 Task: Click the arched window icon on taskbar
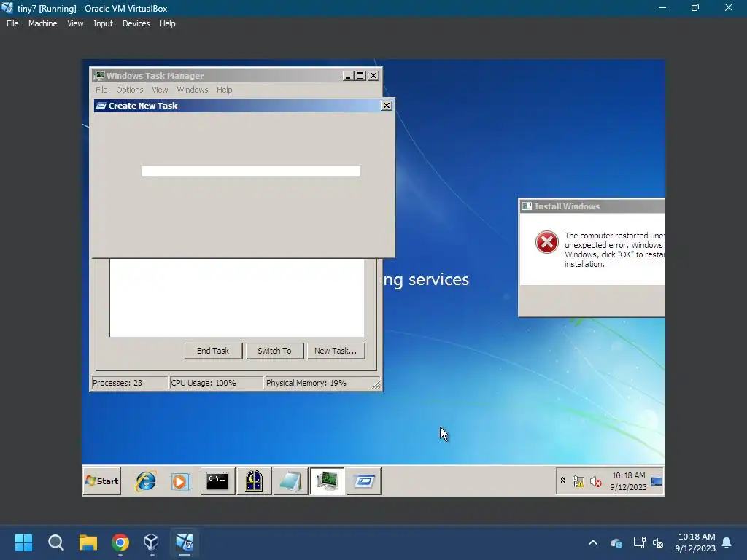coord(254,481)
